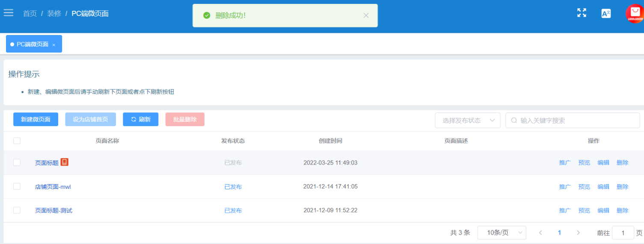
Task: Click the green success check icon
Action: point(207,15)
